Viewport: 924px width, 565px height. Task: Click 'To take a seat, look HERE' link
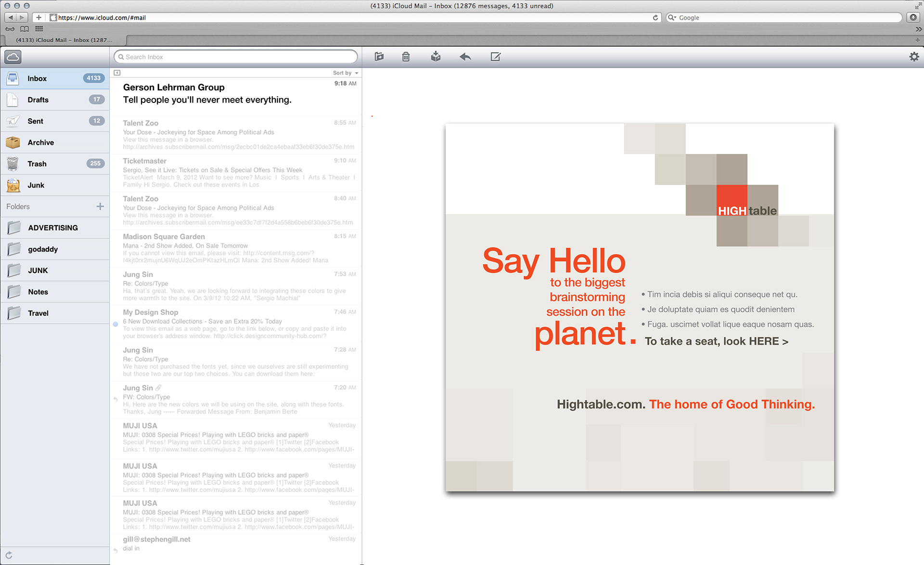[716, 341]
